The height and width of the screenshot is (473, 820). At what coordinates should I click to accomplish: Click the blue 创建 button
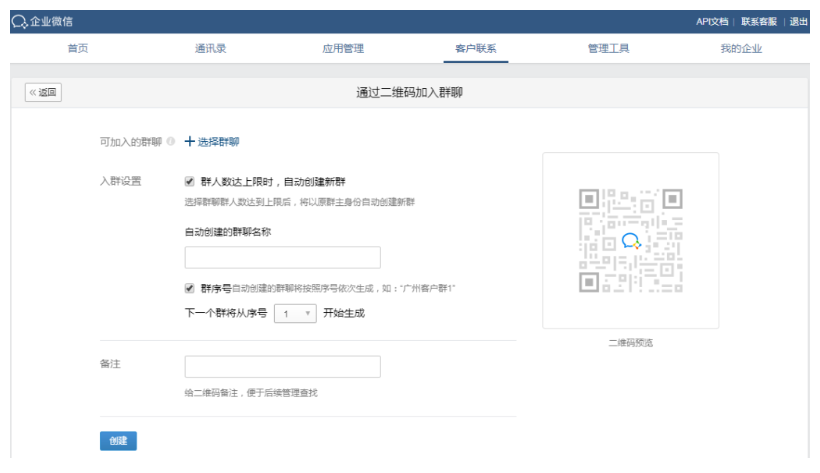118,441
